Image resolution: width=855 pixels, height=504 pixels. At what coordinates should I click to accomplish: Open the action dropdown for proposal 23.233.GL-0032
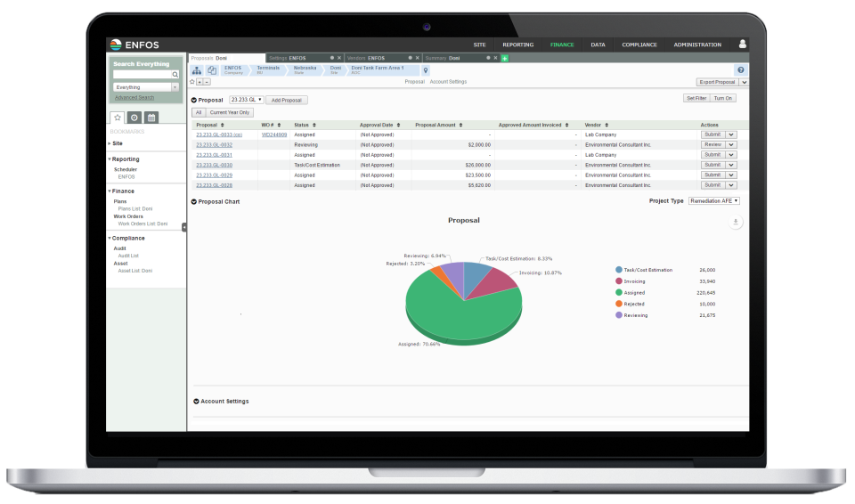pyautogui.click(x=731, y=145)
